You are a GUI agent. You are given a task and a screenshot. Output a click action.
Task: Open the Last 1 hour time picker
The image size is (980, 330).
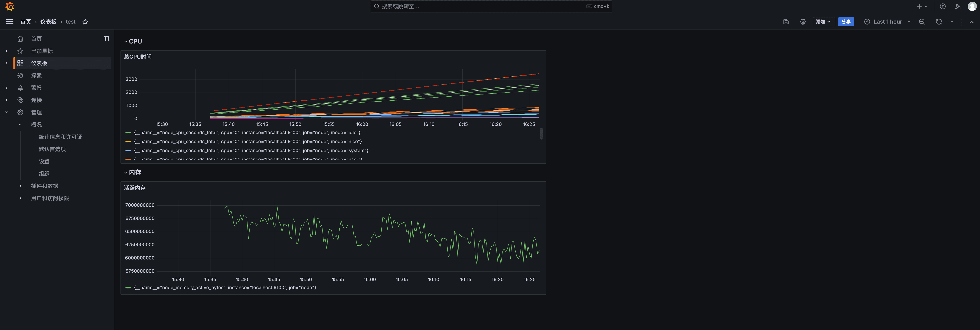[x=887, y=22]
